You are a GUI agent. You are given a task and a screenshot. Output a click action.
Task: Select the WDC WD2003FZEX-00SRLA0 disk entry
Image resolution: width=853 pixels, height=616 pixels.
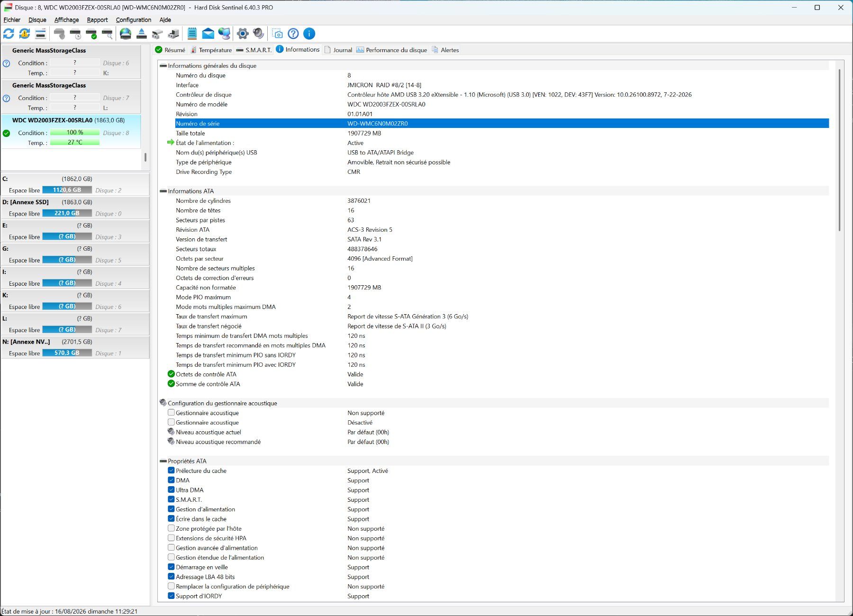coord(72,132)
